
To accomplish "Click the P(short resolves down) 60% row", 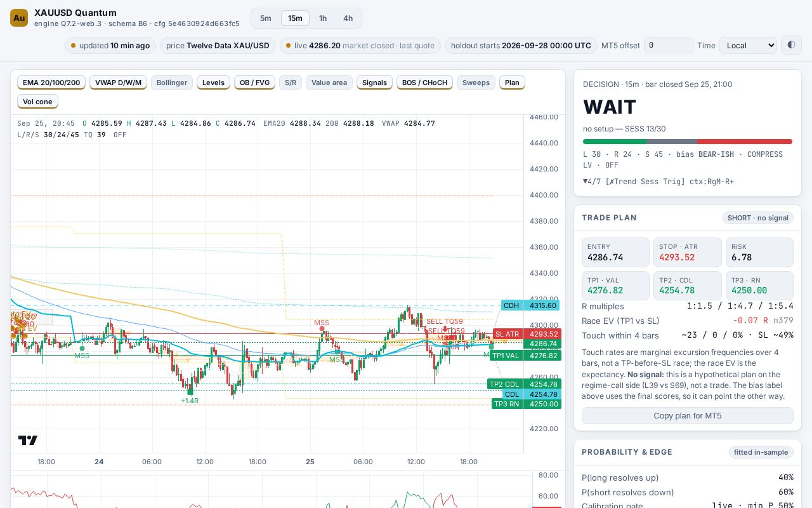I will click(688, 492).
